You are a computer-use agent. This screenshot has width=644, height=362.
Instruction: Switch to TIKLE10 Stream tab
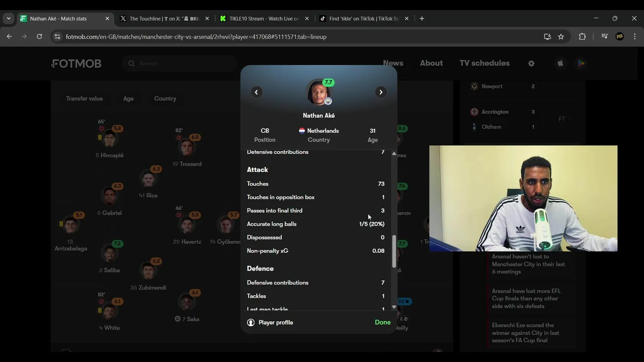pyautogui.click(x=264, y=19)
